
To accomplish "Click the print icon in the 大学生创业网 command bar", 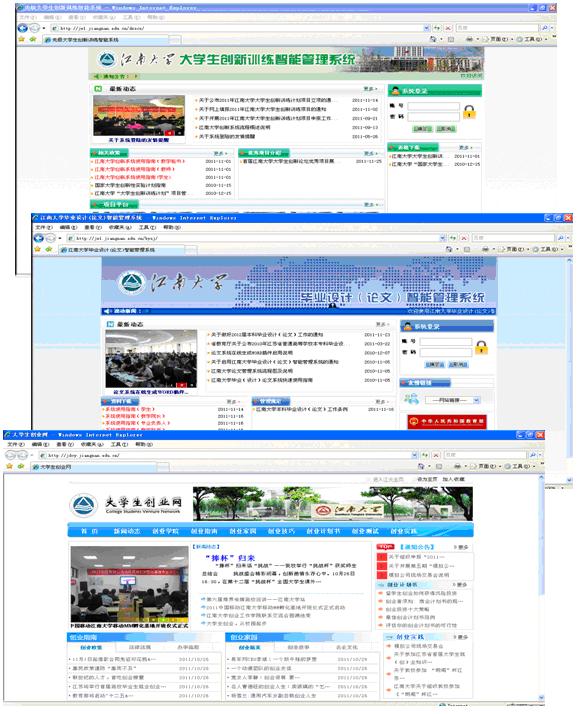I will [x=457, y=466].
